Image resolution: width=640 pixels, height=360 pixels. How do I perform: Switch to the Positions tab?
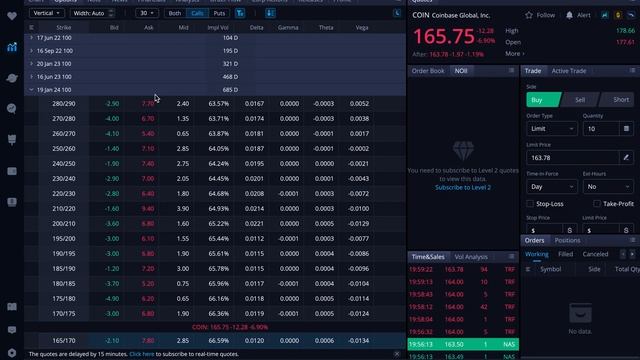tap(567, 240)
